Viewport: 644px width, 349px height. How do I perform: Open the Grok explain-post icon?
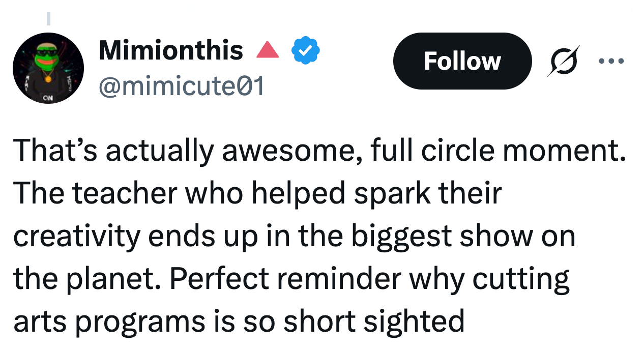click(x=563, y=61)
